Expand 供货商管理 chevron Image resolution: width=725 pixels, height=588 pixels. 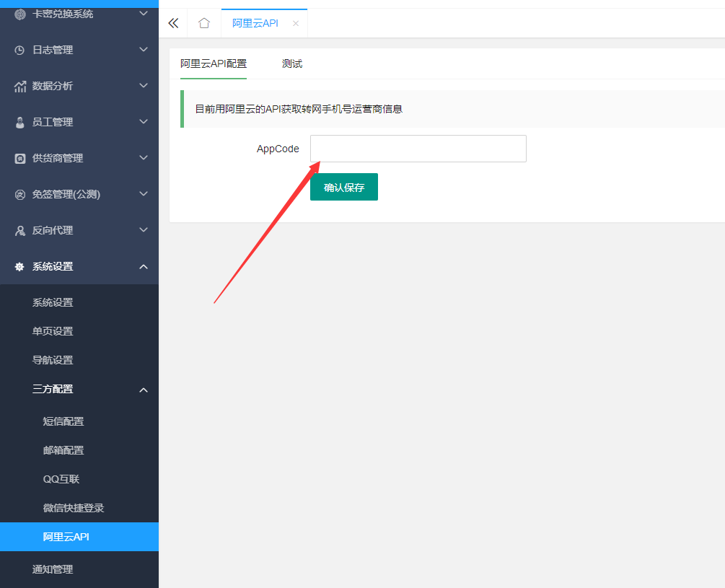click(144, 157)
